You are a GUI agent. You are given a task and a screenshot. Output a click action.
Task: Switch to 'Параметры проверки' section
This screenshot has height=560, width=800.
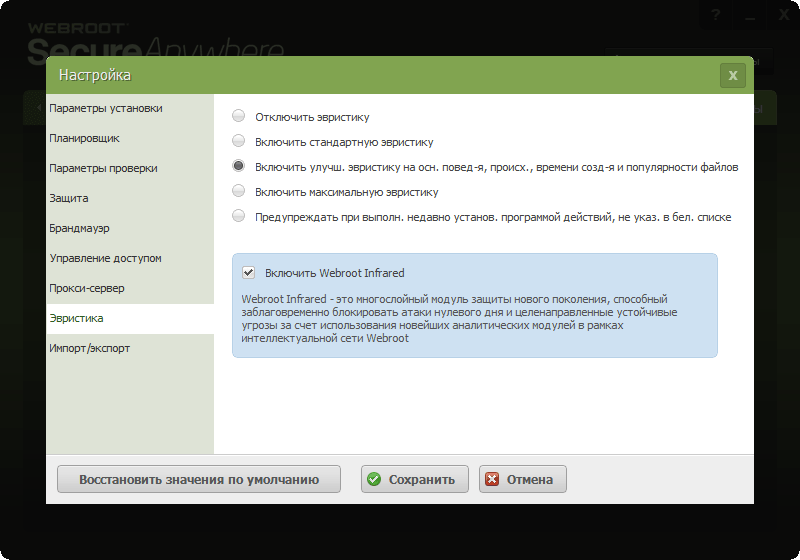click(x=130, y=168)
